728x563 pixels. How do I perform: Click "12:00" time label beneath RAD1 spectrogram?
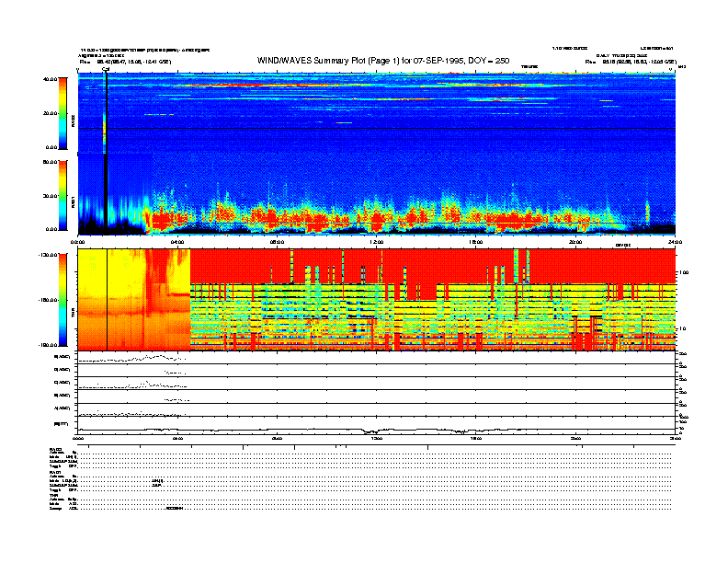click(x=377, y=242)
